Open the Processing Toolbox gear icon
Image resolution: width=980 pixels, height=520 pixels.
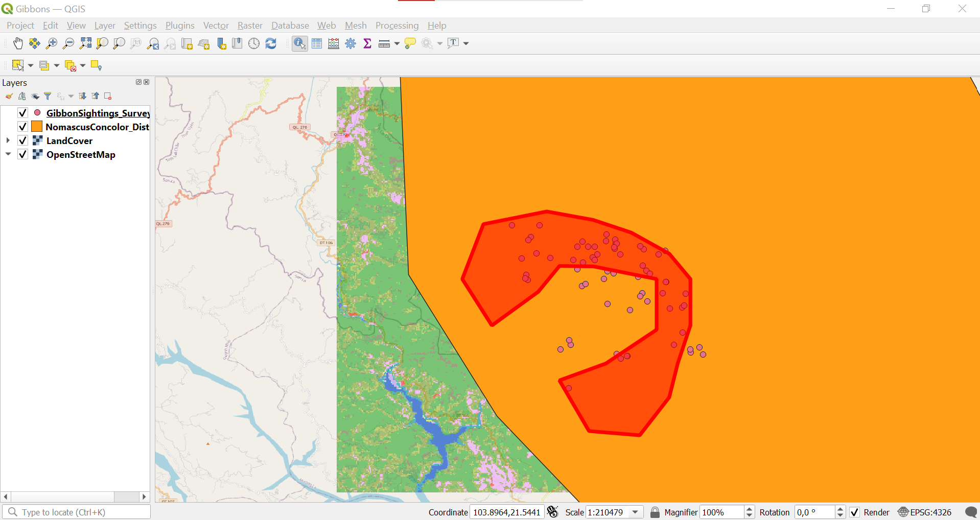tap(351, 43)
